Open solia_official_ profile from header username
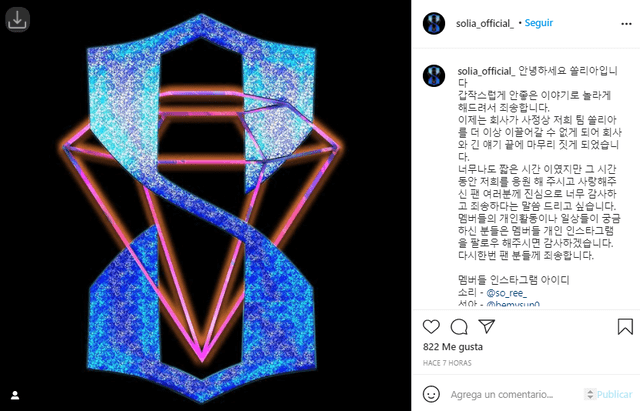Viewport: 640px width, 411px height. (x=484, y=23)
